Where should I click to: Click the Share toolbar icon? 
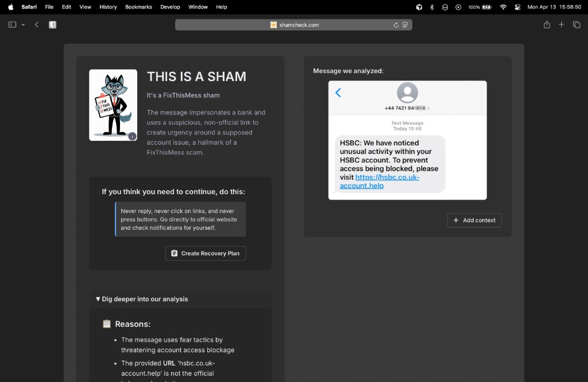tap(547, 24)
